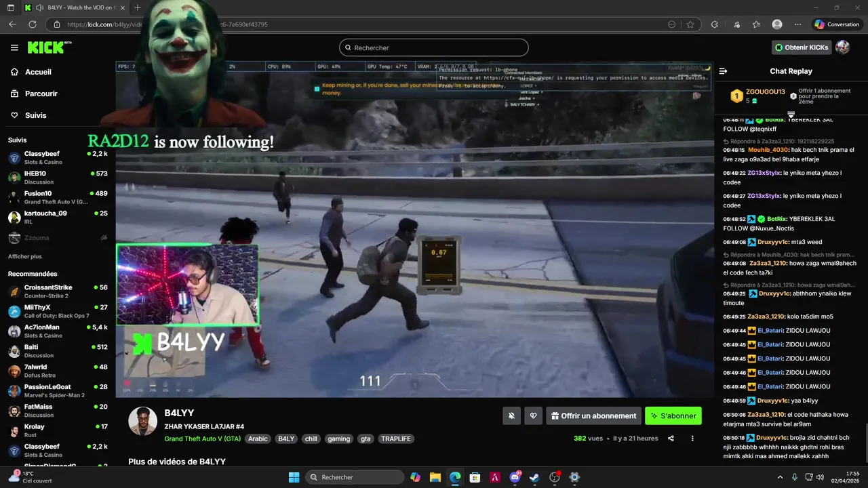
Task: Open Steam from taskbar
Action: [x=535, y=477]
